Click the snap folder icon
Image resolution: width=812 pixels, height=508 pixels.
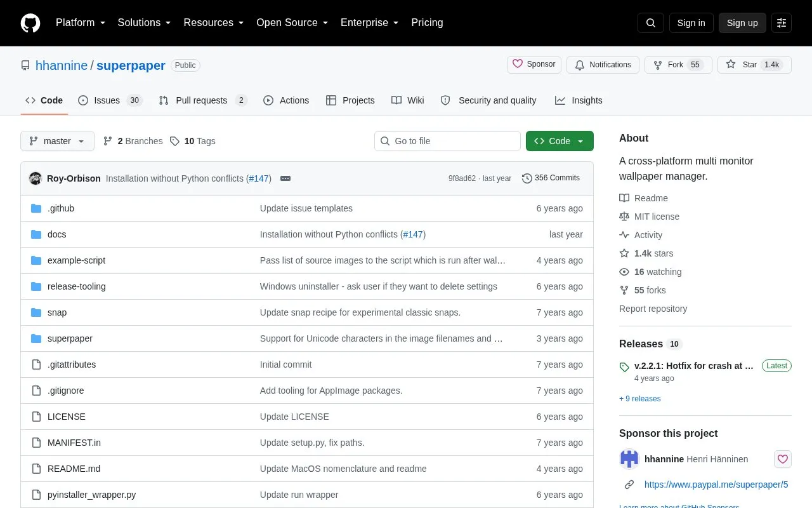(x=36, y=312)
